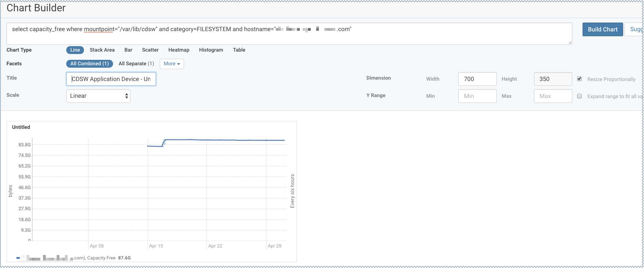
Task: Click the blue legend color swatch
Action: (18, 258)
